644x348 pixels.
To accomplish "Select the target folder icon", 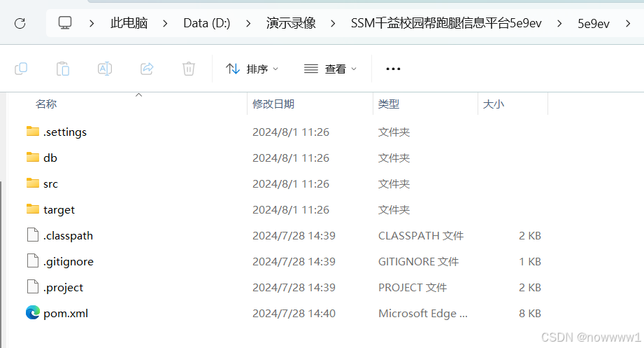I will coord(33,209).
